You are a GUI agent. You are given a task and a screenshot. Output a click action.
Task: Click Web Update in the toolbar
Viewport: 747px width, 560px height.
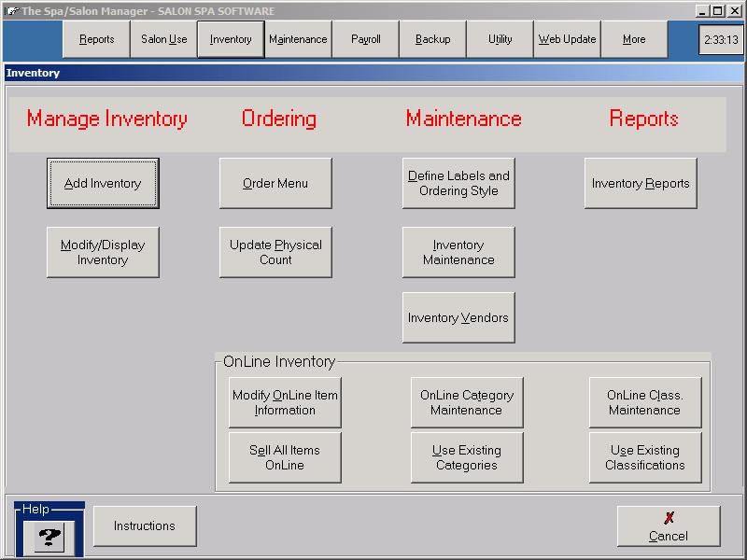[567, 40]
